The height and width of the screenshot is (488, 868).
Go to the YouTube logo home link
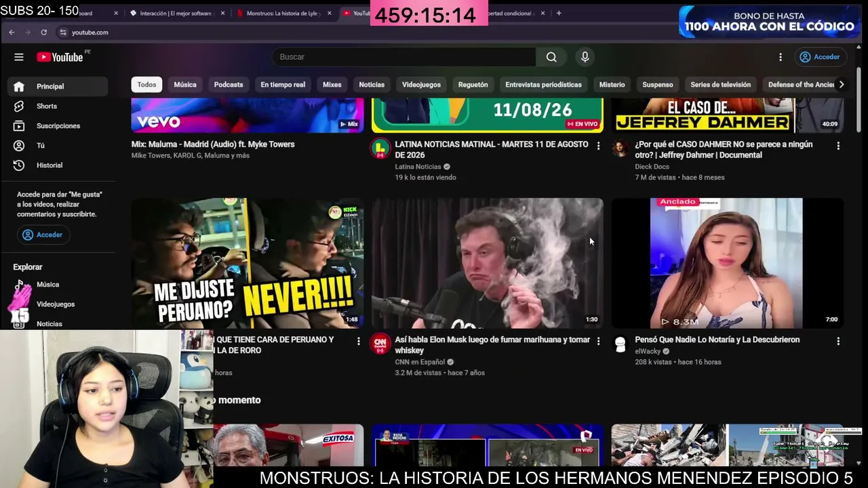click(x=60, y=57)
